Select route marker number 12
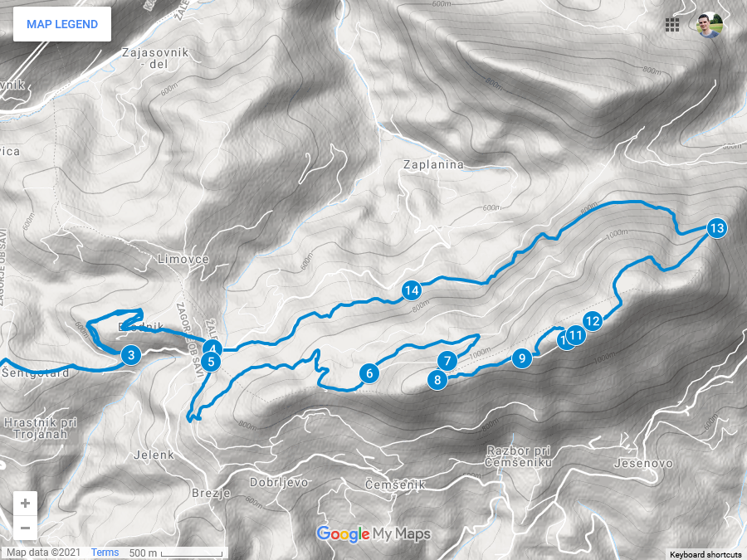Image resolution: width=747 pixels, height=560 pixels. click(x=593, y=321)
